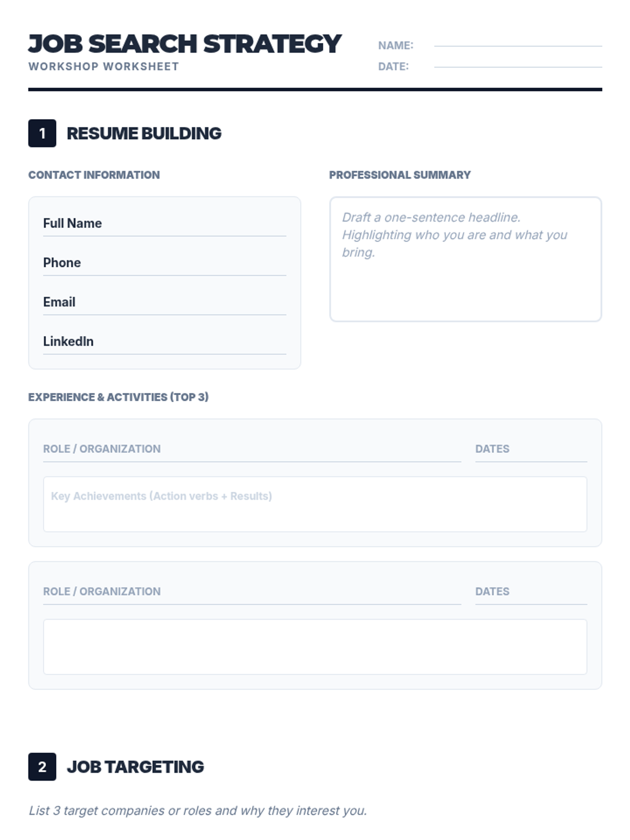Image resolution: width=630 pixels, height=840 pixels.
Task: Click the Job Search Strategy title
Action: pyautogui.click(x=185, y=44)
